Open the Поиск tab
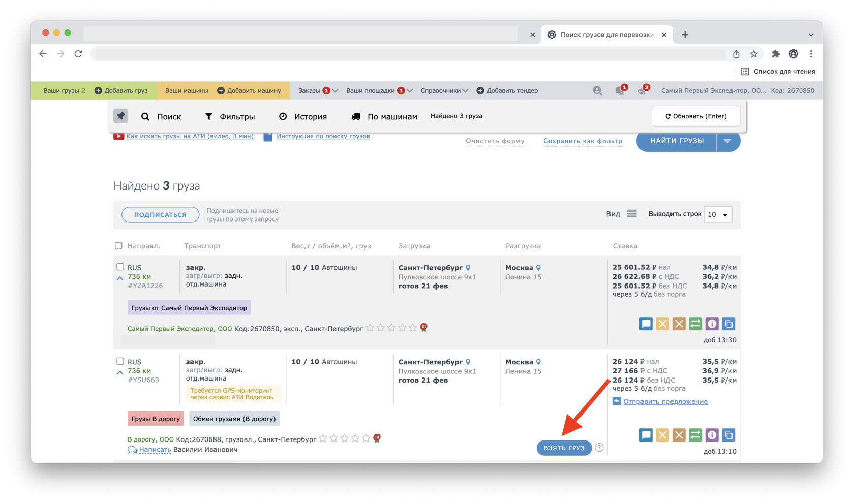This screenshot has height=504, width=854. click(x=161, y=116)
